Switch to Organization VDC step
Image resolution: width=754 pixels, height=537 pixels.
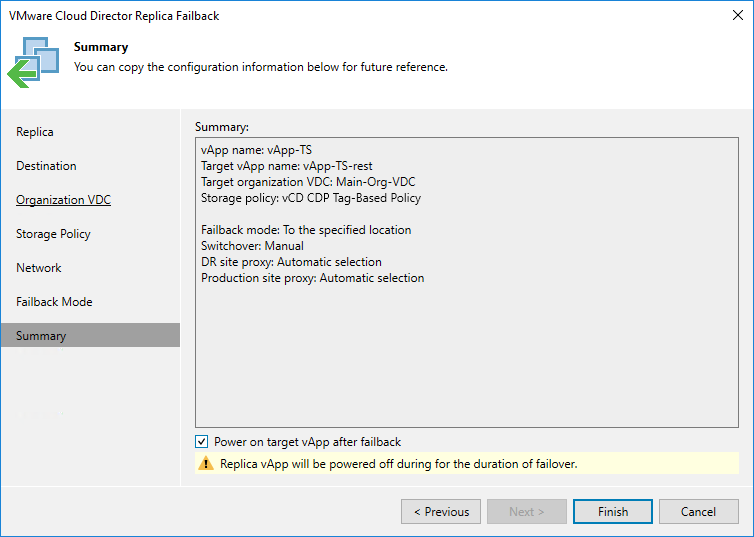[63, 200]
